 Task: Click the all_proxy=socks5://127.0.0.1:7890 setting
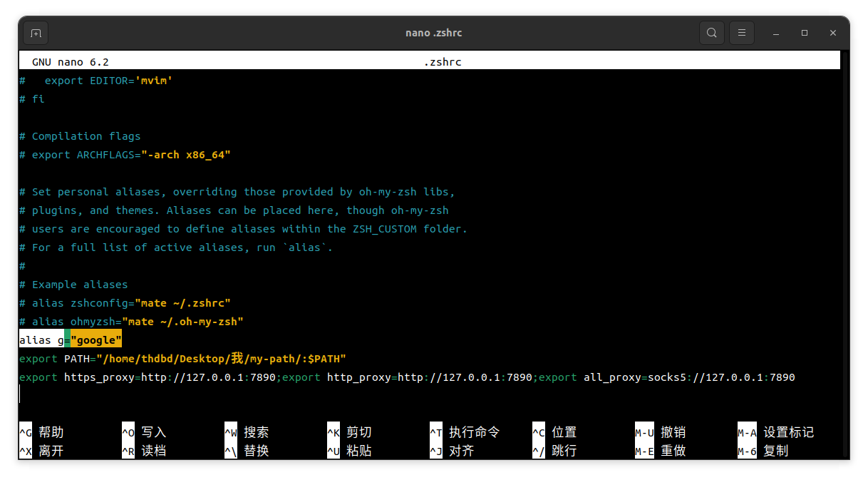click(689, 377)
